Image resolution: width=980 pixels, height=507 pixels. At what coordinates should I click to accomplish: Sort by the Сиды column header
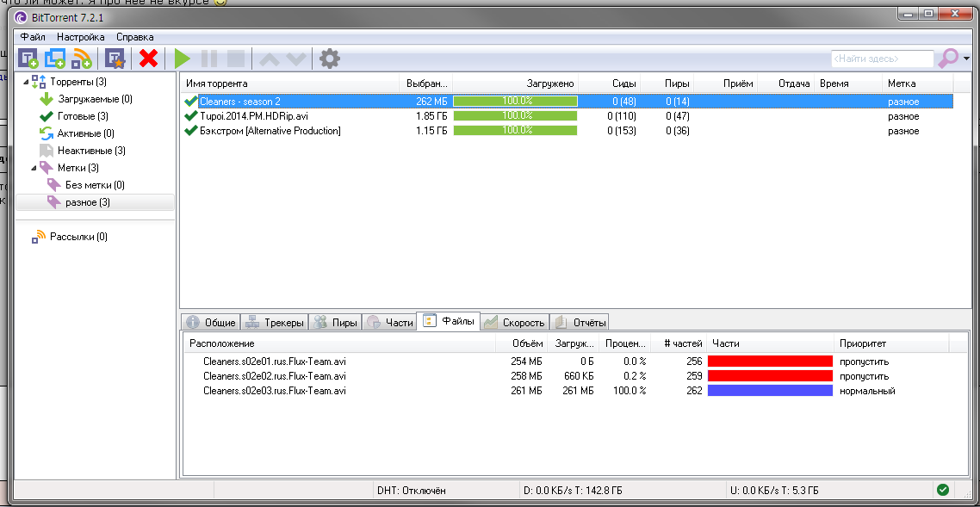(610, 83)
